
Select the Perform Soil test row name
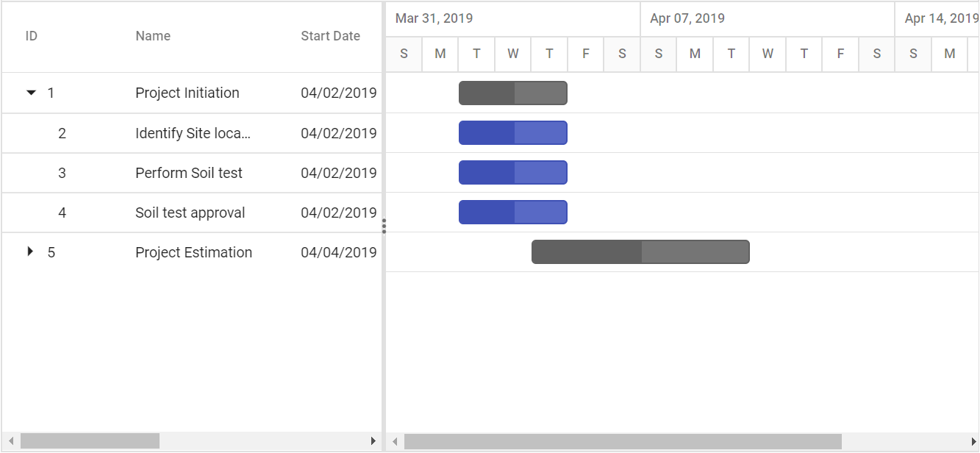[189, 173]
